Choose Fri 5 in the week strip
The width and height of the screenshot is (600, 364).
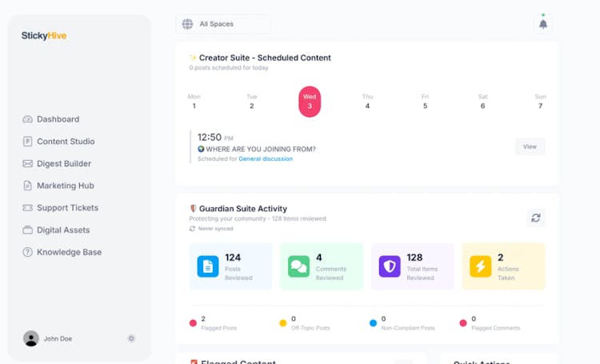click(x=425, y=102)
